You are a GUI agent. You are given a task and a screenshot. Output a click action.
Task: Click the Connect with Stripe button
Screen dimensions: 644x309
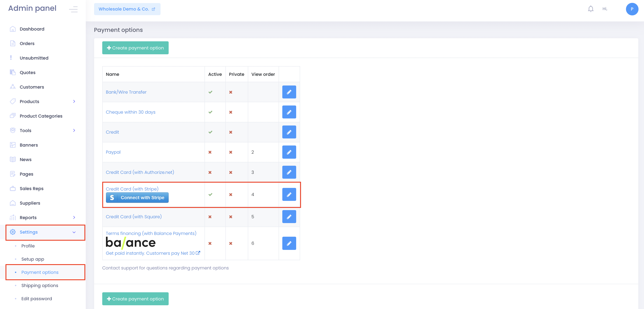(x=137, y=198)
